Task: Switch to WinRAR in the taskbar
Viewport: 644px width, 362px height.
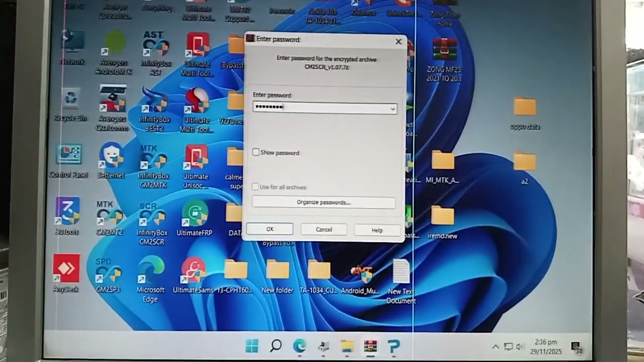Action: (x=371, y=346)
